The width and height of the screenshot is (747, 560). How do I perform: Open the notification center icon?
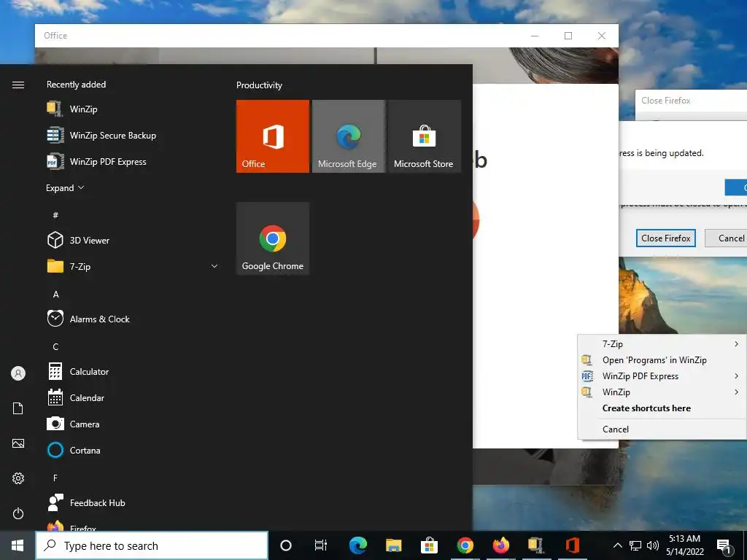[724, 545]
